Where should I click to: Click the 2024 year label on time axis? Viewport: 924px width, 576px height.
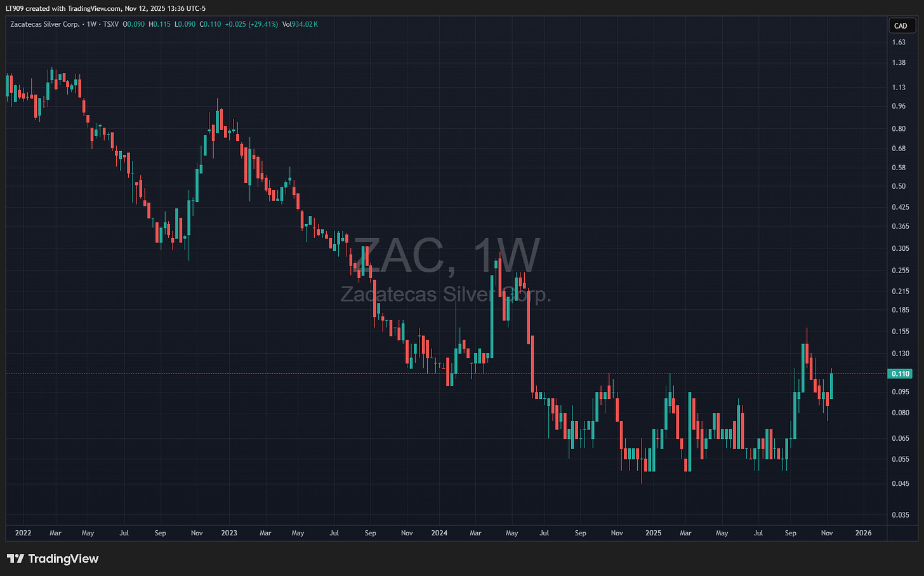tap(439, 533)
